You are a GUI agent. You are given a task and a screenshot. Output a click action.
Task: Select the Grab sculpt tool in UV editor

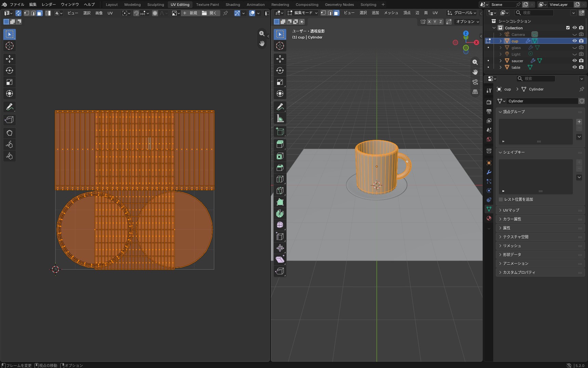(x=10, y=133)
